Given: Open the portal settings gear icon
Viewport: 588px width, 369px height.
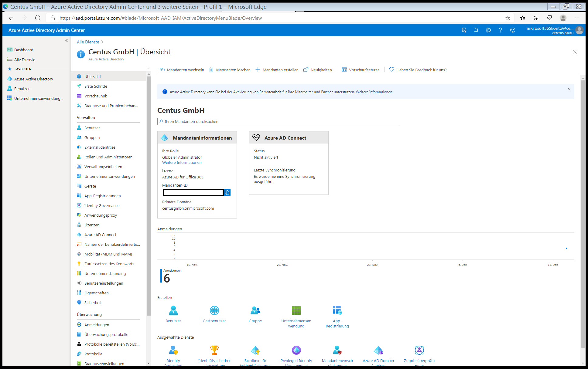Looking at the screenshot, I should tap(488, 30).
